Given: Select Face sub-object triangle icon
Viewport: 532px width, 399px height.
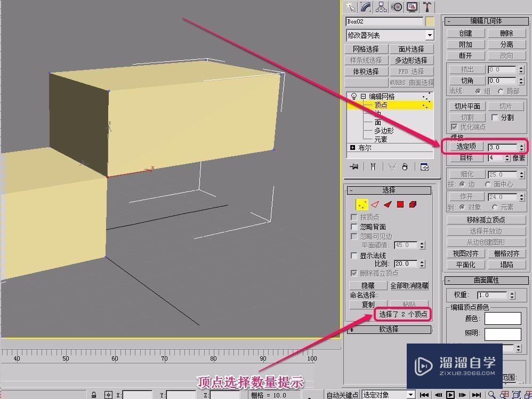Looking at the screenshot, I should (388, 204).
